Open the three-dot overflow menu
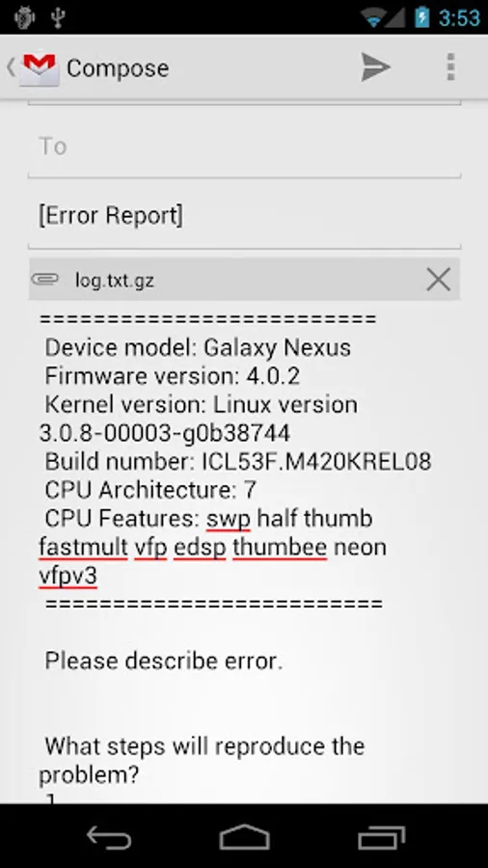 click(451, 67)
